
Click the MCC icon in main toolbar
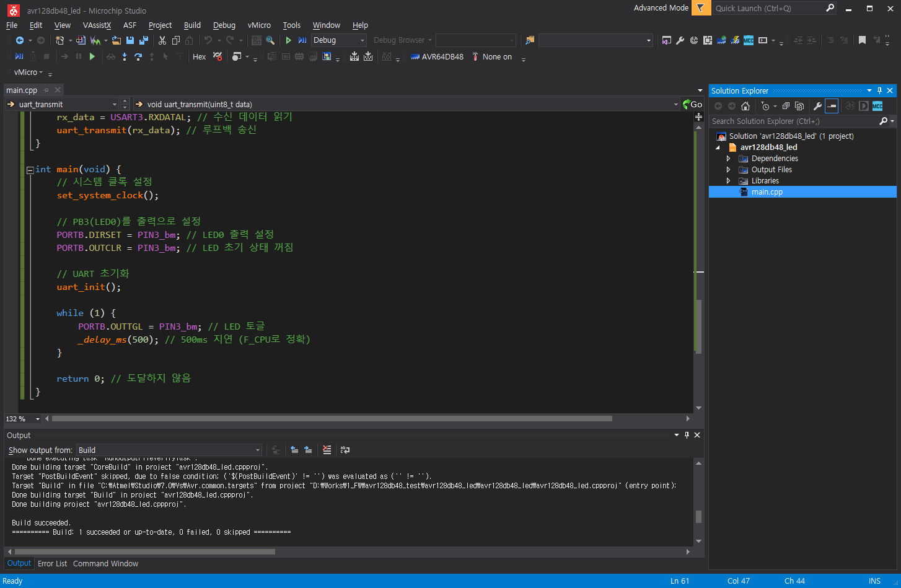tap(749, 40)
